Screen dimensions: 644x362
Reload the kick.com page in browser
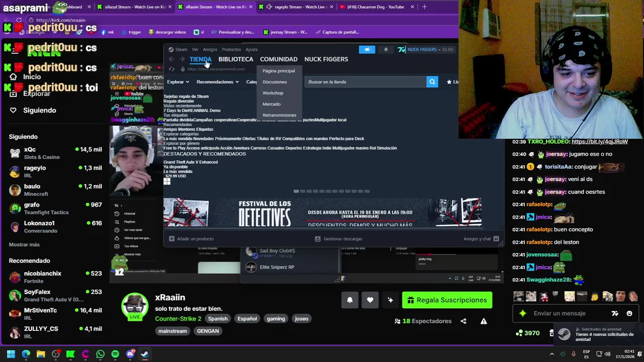[19, 20]
